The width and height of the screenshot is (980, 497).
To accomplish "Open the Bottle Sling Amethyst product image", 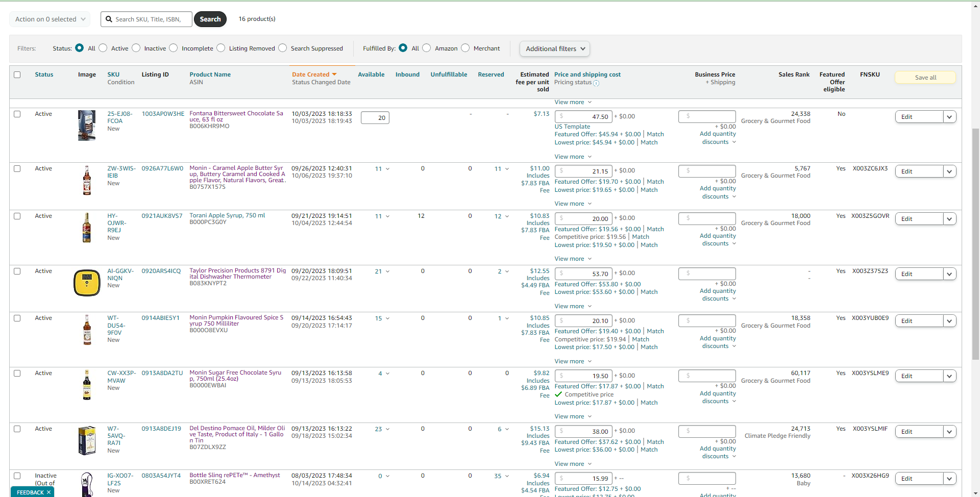I will click(87, 485).
